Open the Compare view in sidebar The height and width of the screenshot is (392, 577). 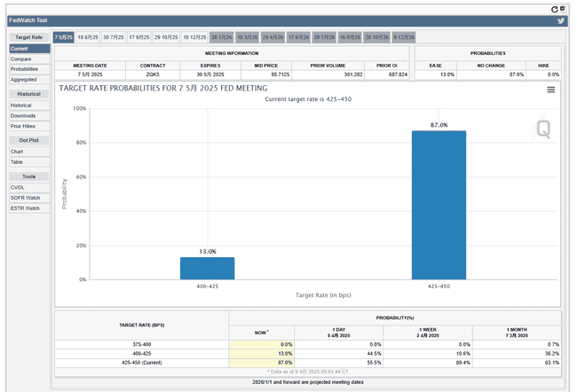(x=20, y=59)
